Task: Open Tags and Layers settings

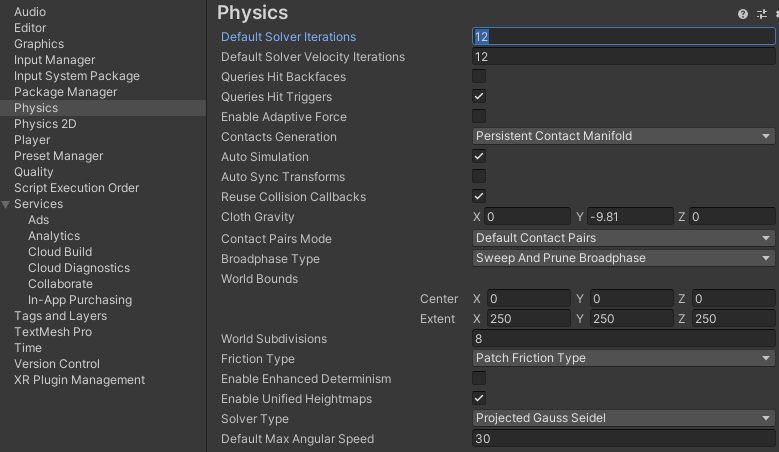Action: point(60,316)
